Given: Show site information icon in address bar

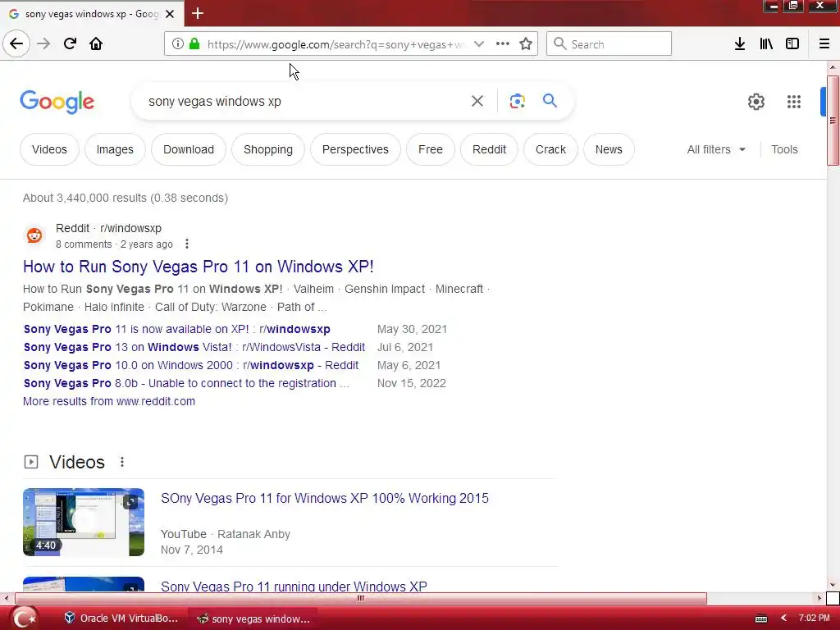Looking at the screenshot, I should tap(178, 44).
